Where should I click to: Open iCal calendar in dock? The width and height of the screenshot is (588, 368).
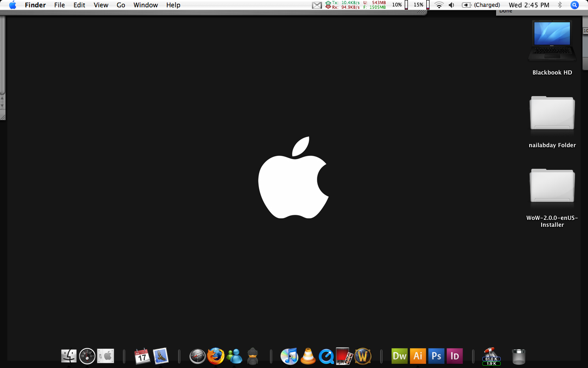(142, 356)
